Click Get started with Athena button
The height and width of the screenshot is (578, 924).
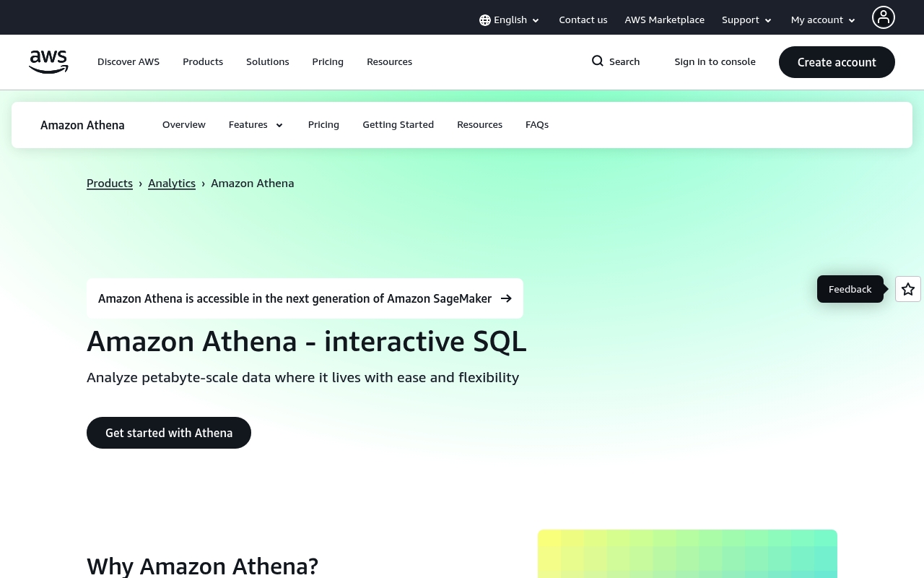(169, 433)
